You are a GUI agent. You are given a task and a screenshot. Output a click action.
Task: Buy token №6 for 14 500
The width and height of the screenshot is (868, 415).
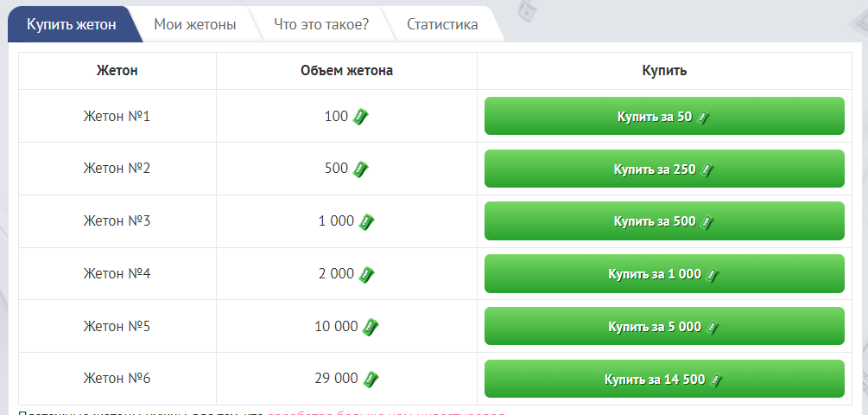[x=663, y=380]
